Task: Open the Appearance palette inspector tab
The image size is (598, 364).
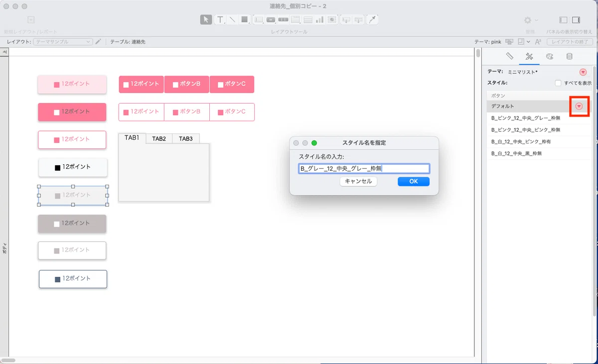Action: pyautogui.click(x=549, y=56)
